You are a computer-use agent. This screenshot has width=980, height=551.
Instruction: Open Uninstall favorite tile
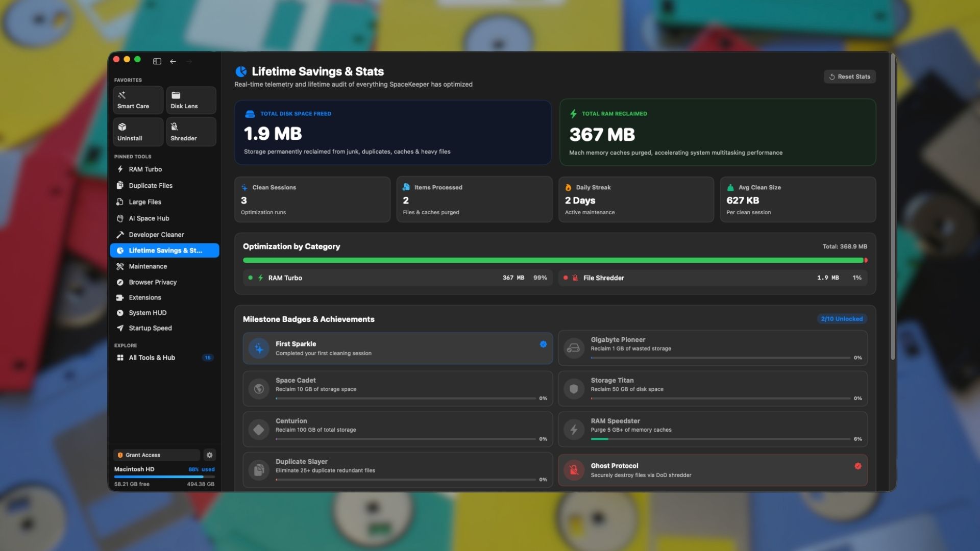coord(138,132)
